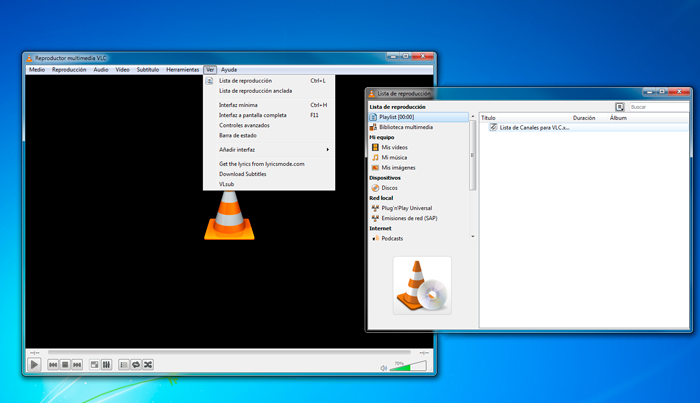Start playback with the Play button

coord(34,365)
